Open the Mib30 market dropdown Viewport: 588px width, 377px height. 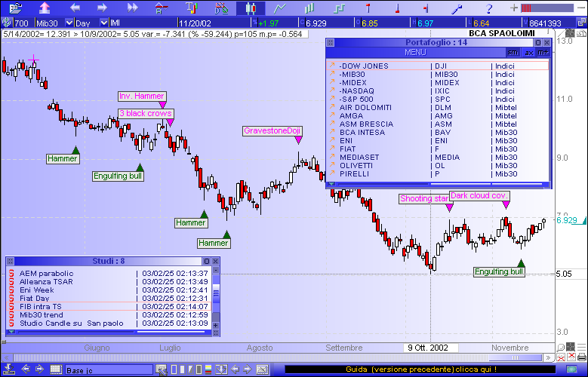(69, 23)
